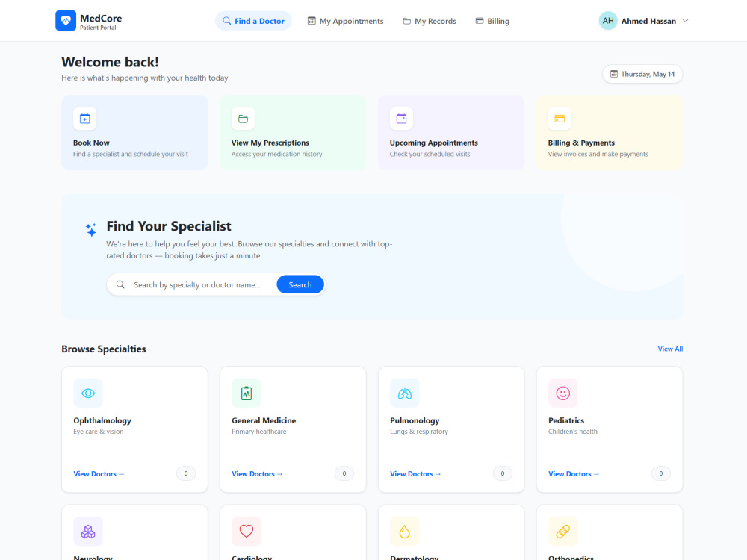This screenshot has width=747, height=560.
Task: Click the doctor count badge on Pulmonology card
Action: click(x=502, y=473)
